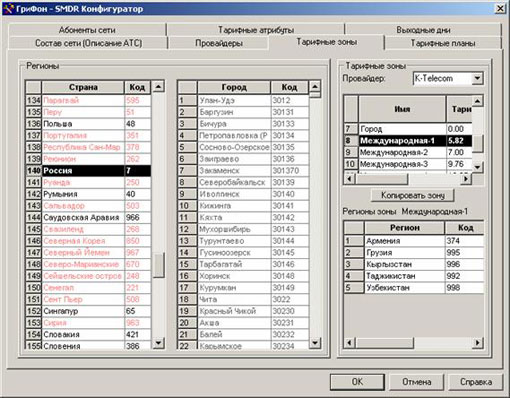Screen dimensions: 510x398
Task: Click the cities list scrollbar thumb
Action: click(315, 95)
